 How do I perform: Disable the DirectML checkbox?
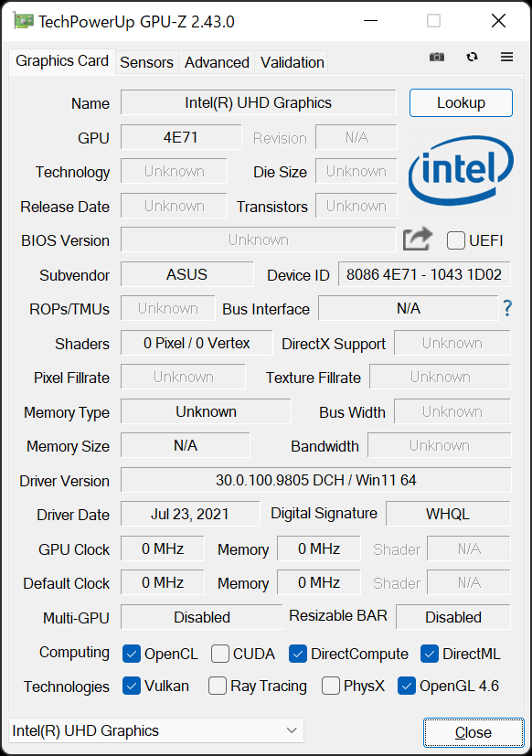click(x=430, y=654)
